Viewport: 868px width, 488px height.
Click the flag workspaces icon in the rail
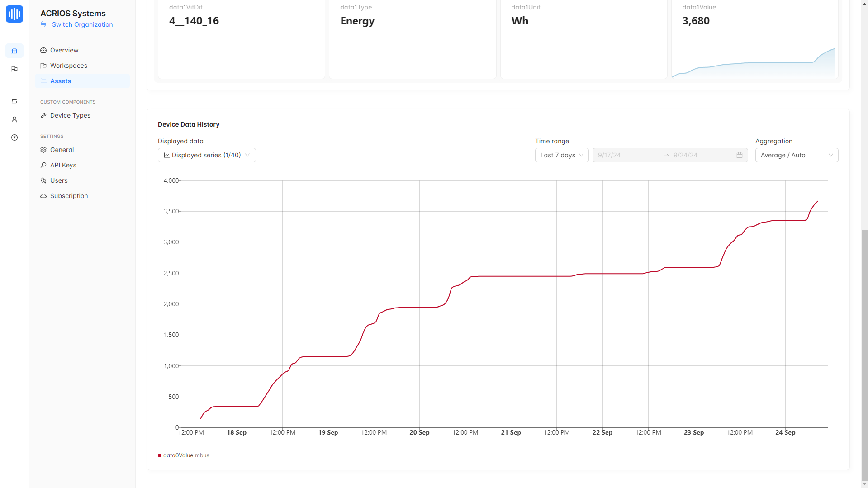click(14, 69)
